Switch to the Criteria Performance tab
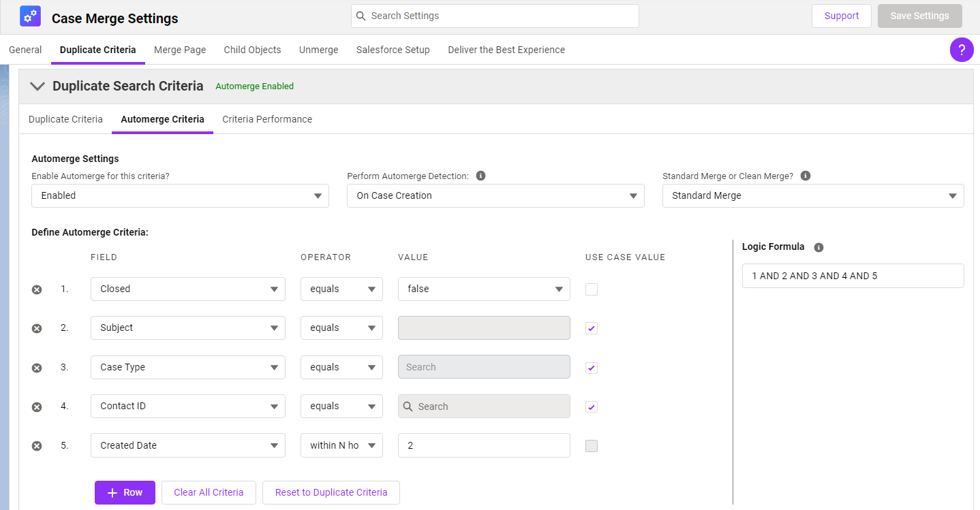 click(x=267, y=119)
